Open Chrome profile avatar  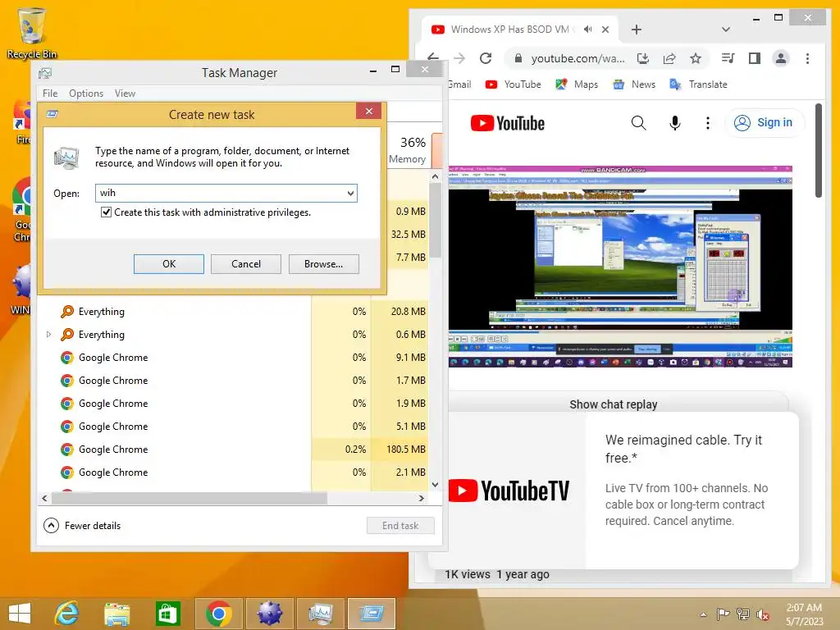coord(781,58)
